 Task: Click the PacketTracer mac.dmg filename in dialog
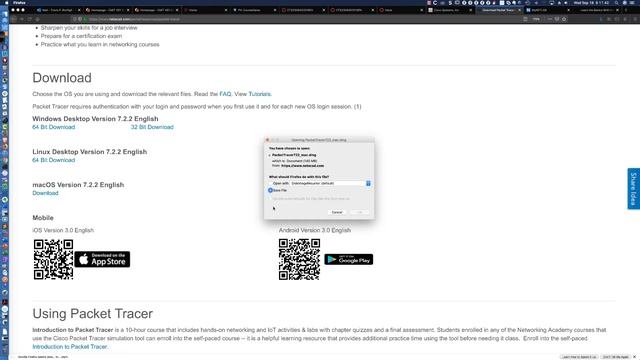pyautogui.click(x=294, y=155)
